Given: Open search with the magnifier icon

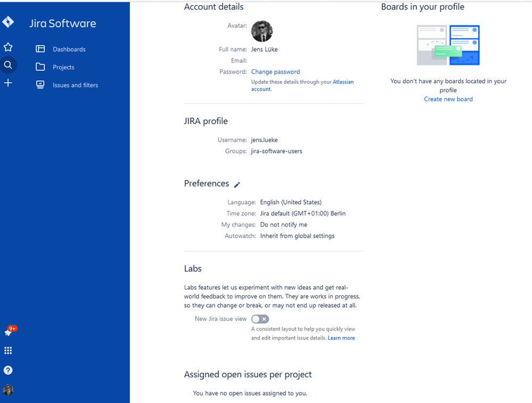Looking at the screenshot, I should 8,65.
